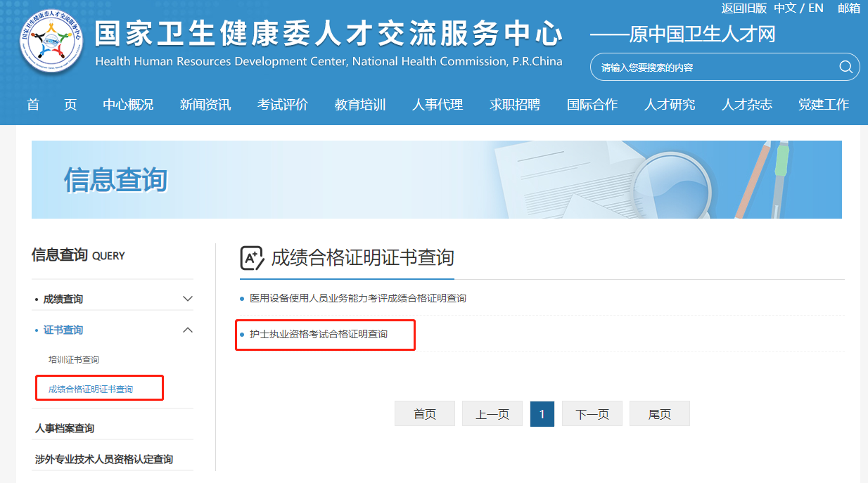The height and width of the screenshot is (483, 868).
Task: Click the search magnifier icon
Action: 845,66
